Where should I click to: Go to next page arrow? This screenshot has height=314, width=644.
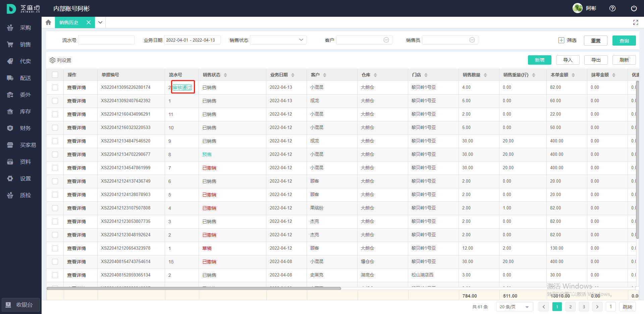pyautogui.click(x=597, y=307)
